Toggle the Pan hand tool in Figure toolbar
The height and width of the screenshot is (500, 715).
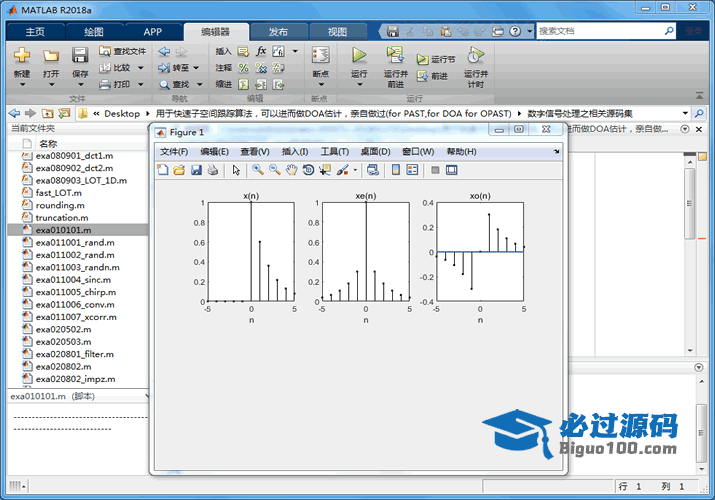tap(291, 170)
